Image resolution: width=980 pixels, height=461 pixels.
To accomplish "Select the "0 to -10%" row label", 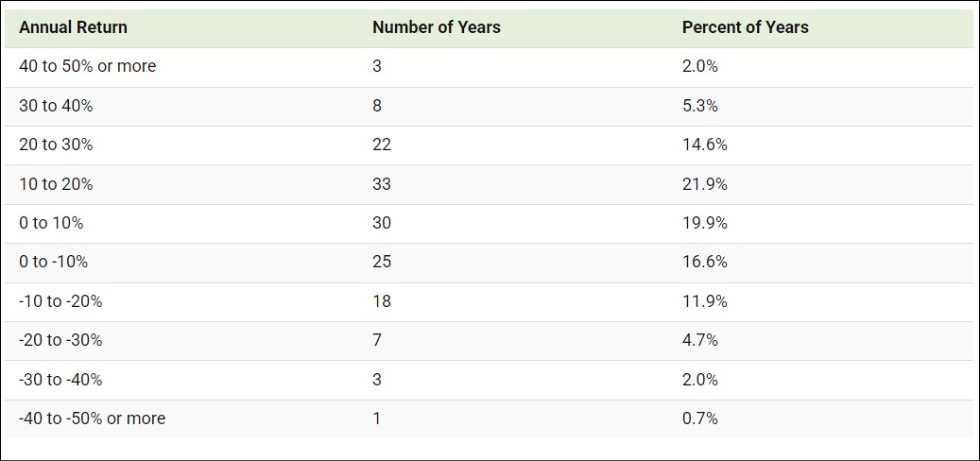I will 54,262.
